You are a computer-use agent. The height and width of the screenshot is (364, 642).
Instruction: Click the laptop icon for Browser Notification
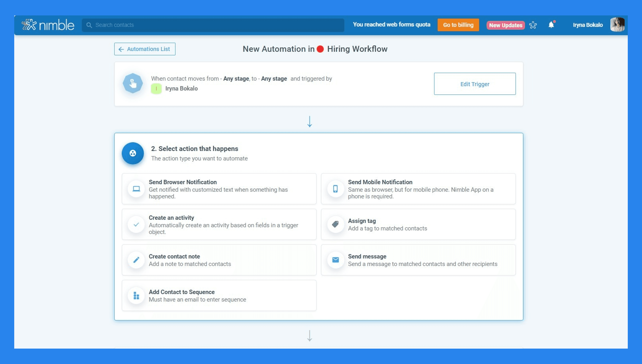pos(136,189)
